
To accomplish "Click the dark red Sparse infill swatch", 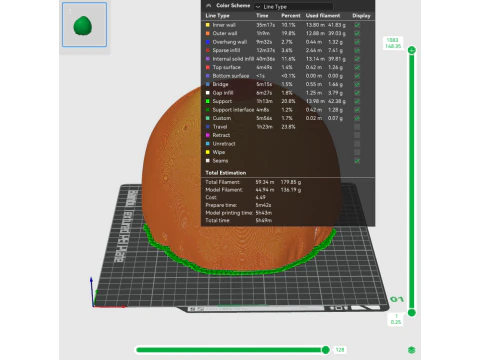I will coord(208,50).
